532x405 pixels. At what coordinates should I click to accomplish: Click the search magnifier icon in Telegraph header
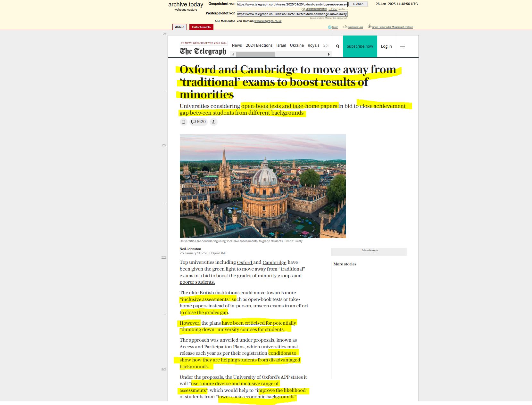click(337, 46)
